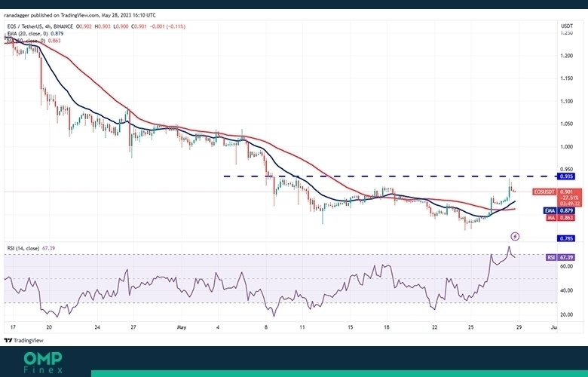Click the MA 0.863 axis label
This screenshot has height=377, width=588.
[x=560, y=218]
